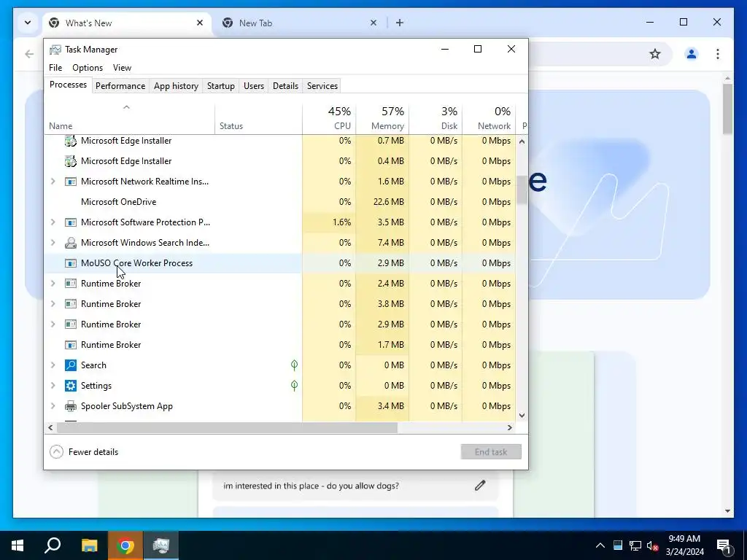This screenshot has height=560, width=747.
Task: Sort processes by the Network column header
Action: 489,118
